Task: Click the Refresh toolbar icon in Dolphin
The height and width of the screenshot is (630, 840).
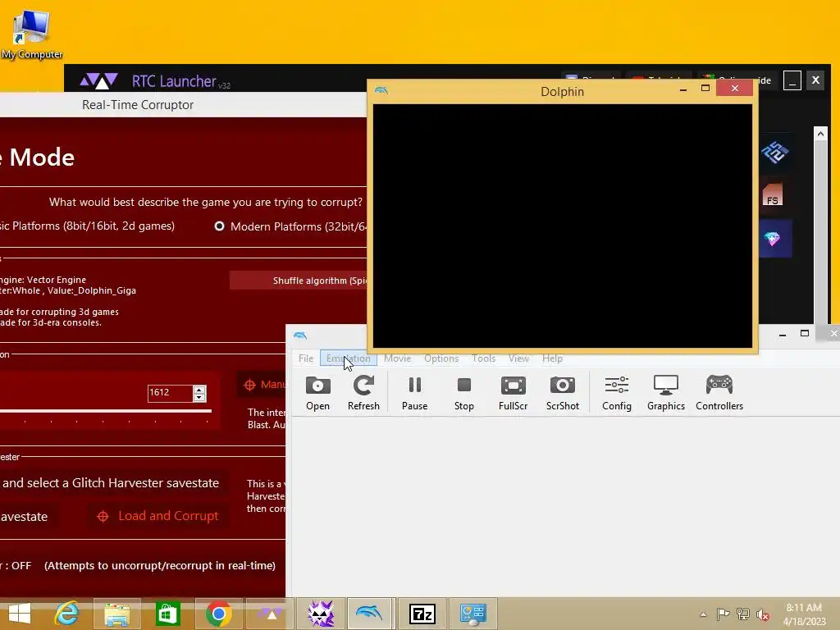Action: coord(363,393)
